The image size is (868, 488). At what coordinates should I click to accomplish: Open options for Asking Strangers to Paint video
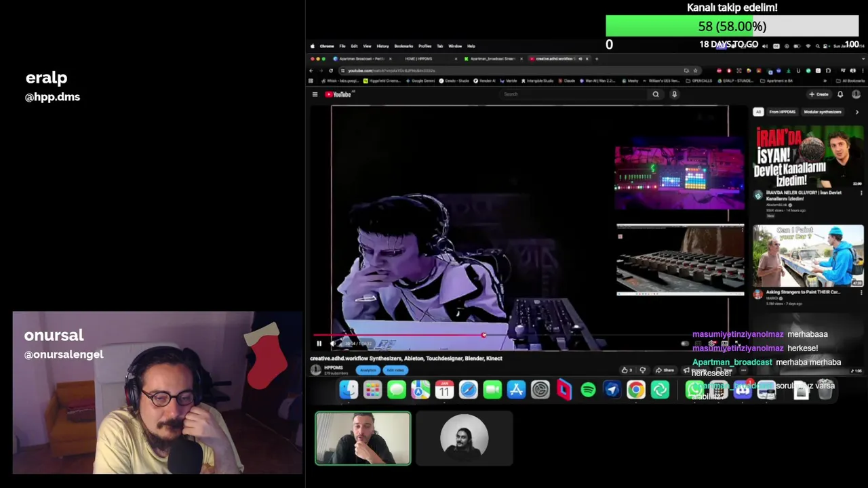coord(861,293)
